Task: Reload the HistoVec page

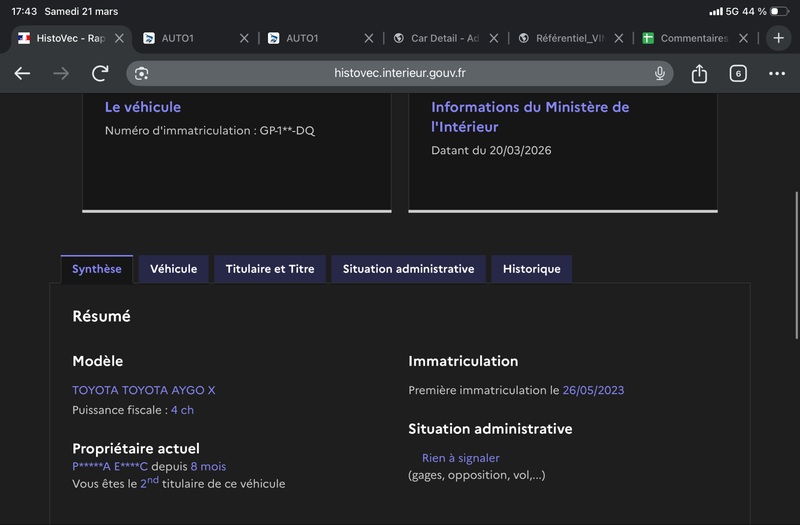Action: (100, 74)
